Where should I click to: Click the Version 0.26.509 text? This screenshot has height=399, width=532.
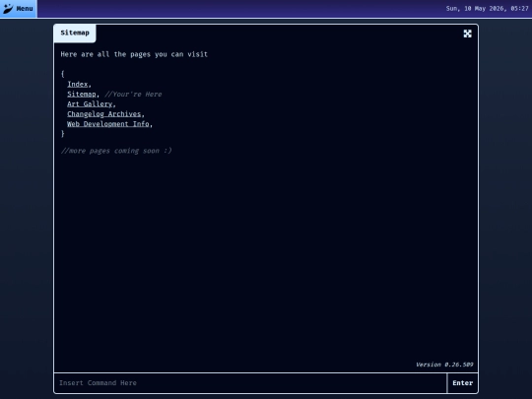pos(444,365)
